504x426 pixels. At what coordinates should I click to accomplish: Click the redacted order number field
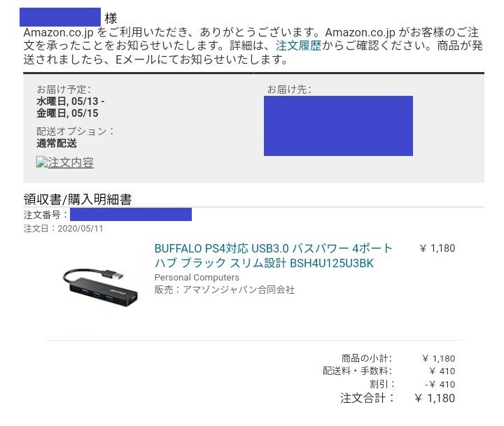(131, 214)
